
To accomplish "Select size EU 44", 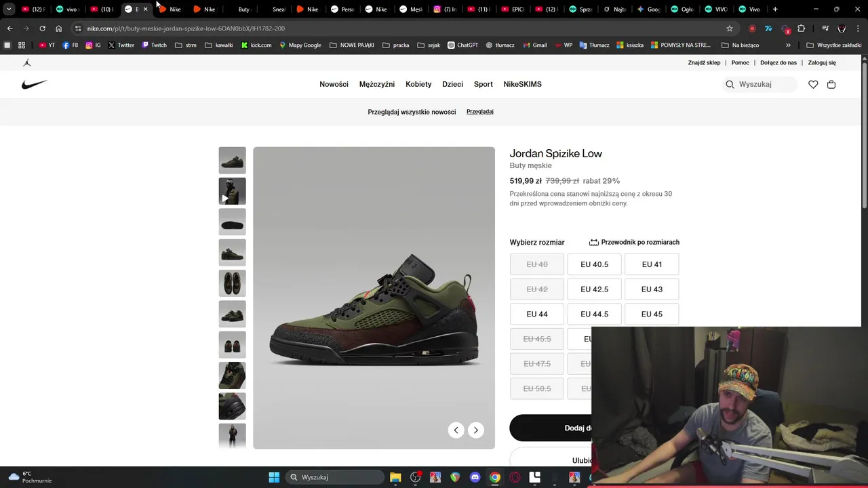I will 537,314.
